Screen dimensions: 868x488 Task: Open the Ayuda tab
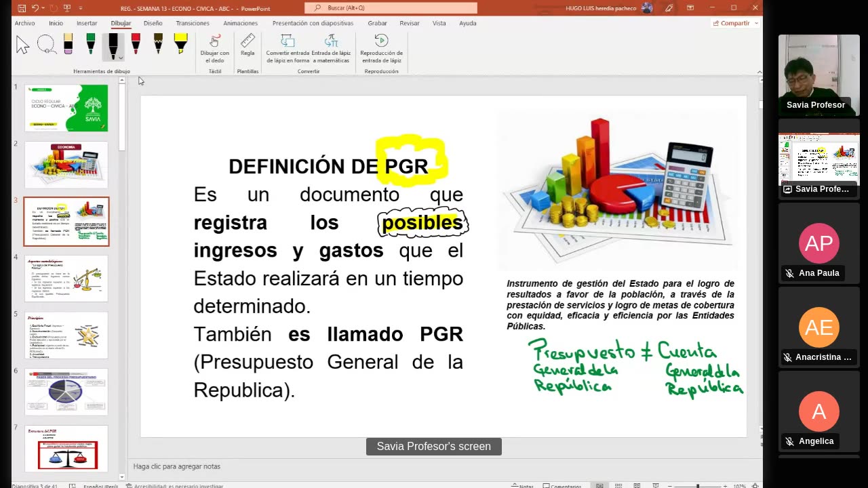click(468, 23)
